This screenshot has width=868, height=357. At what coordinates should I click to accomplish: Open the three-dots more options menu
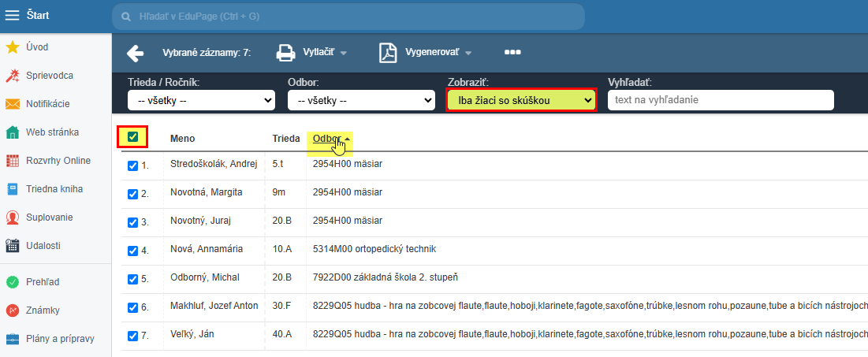coord(512,53)
